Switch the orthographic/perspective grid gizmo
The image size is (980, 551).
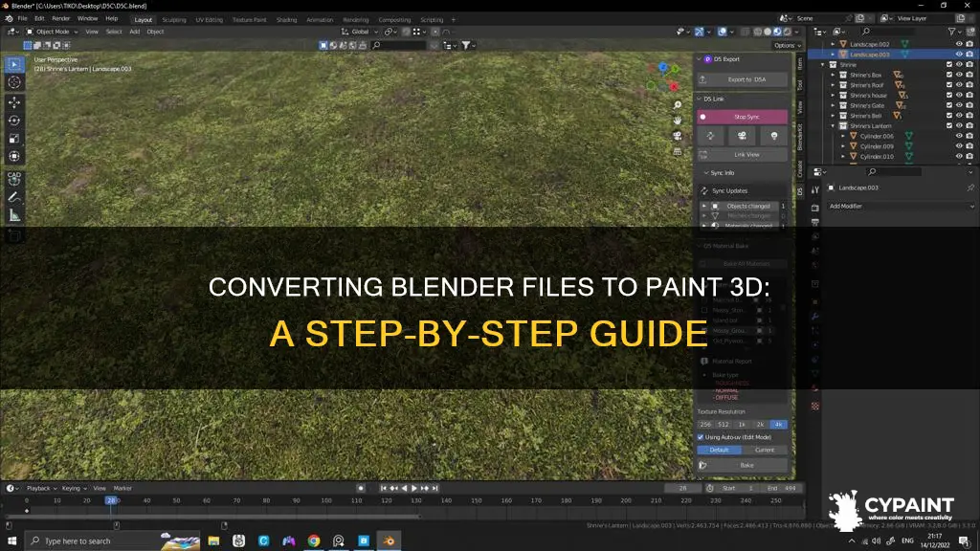677,151
